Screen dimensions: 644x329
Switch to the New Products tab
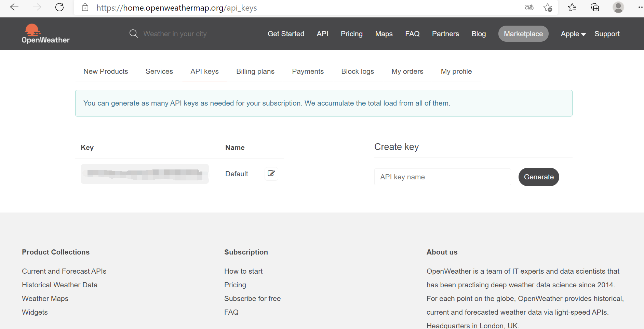106,71
